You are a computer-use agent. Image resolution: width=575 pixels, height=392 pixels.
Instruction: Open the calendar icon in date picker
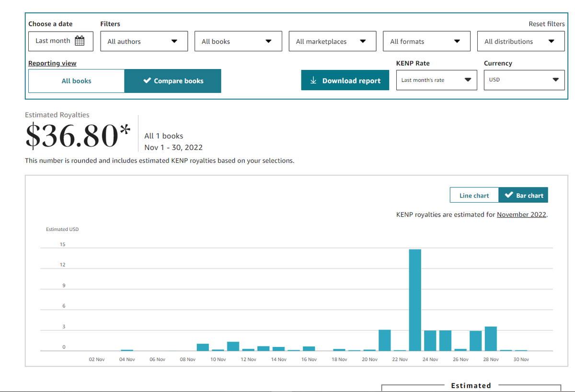click(80, 41)
